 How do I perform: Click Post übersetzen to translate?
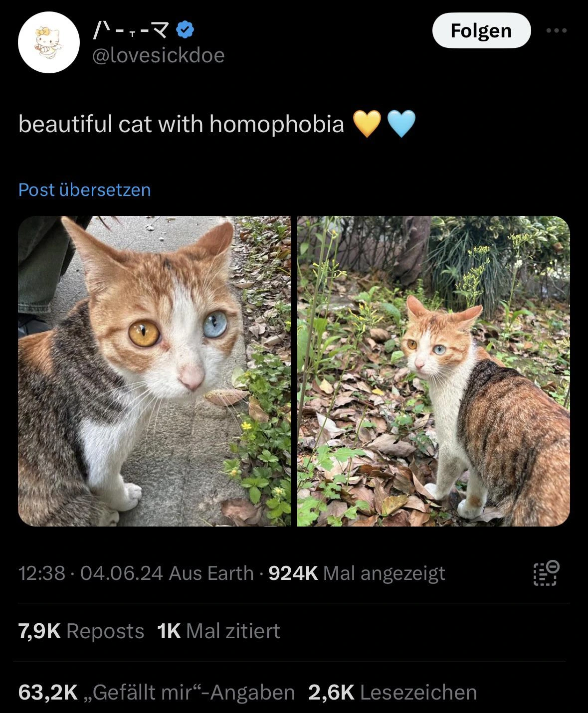pos(84,190)
